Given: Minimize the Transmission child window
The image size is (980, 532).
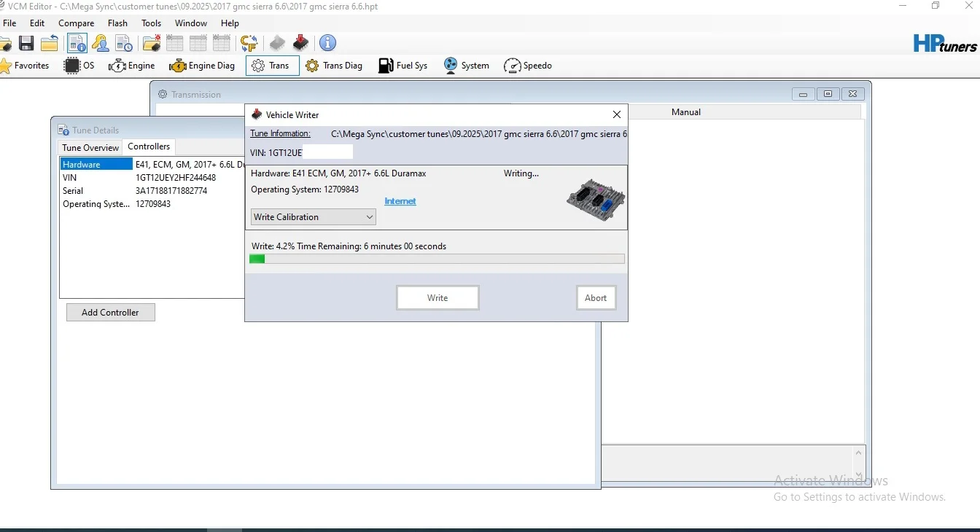Looking at the screenshot, I should point(803,94).
